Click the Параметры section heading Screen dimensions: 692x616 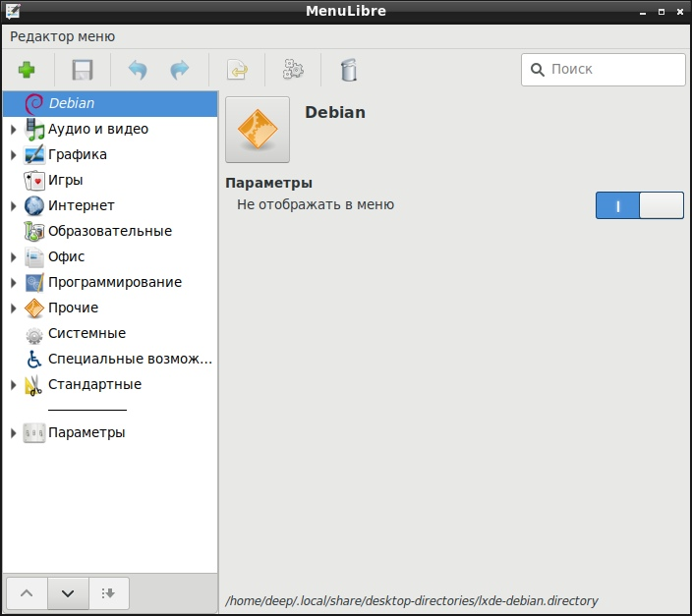point(268,183)
